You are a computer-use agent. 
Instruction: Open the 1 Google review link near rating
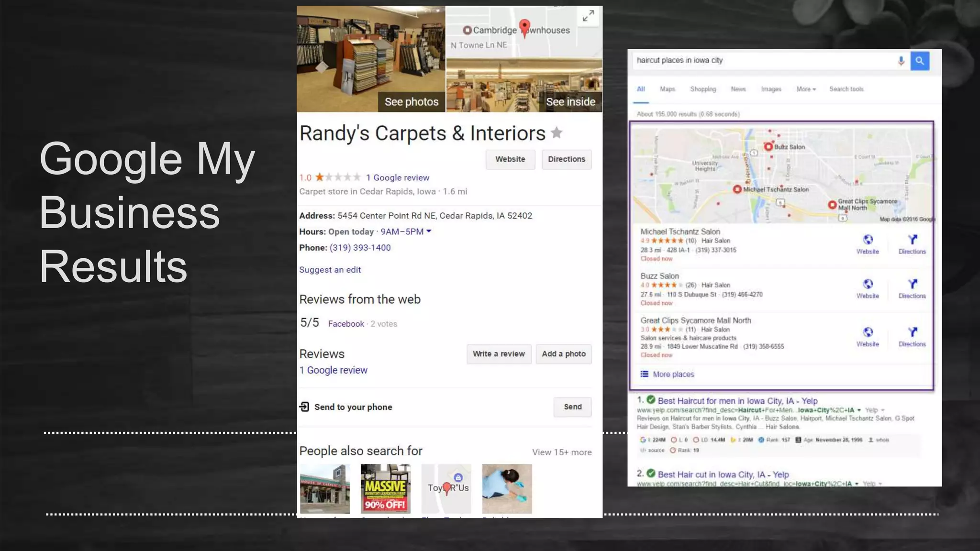pos(398,177)
